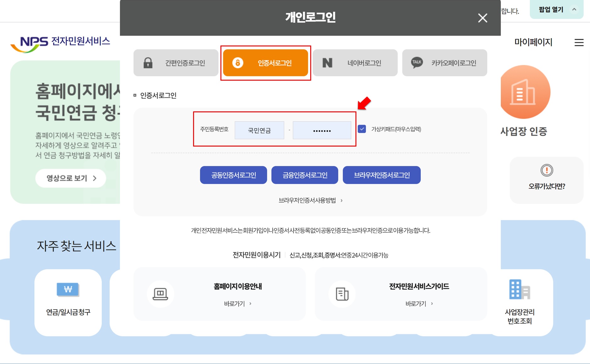The width and height of the screenshot is (590, 364).
Task: Select the Naver login N icon
Action: click(x=327, y=63)
